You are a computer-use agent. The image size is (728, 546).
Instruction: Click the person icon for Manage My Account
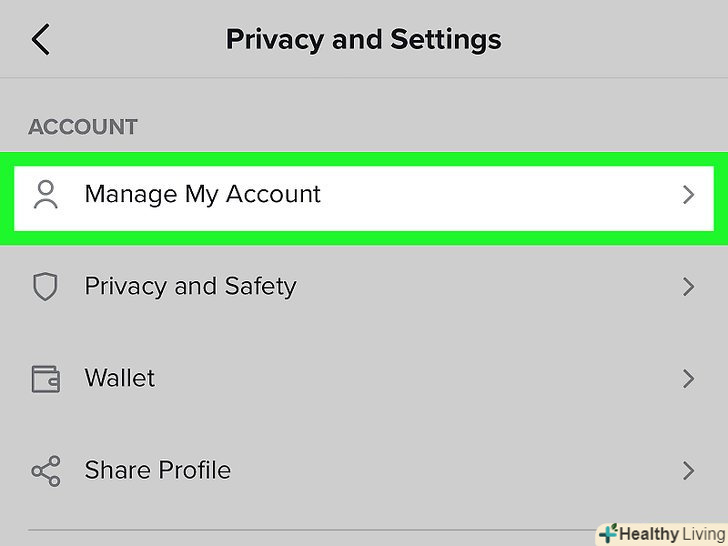(46, 194)
